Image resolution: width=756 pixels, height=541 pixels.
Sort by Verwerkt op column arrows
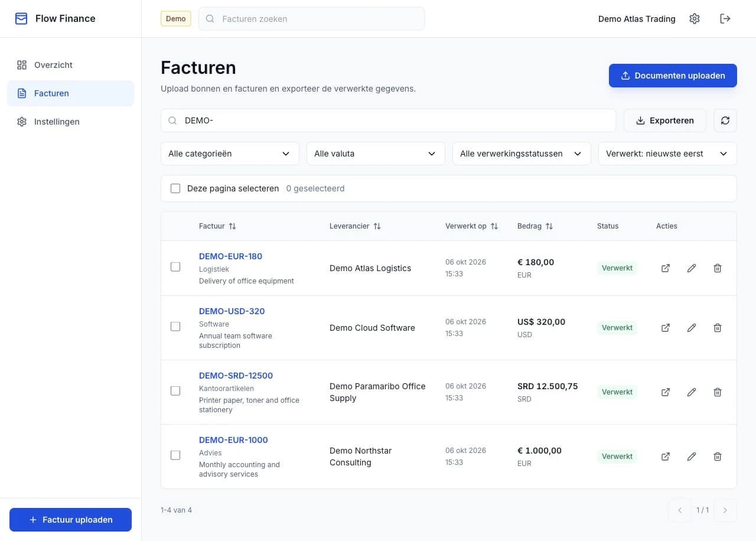point(494,226)
